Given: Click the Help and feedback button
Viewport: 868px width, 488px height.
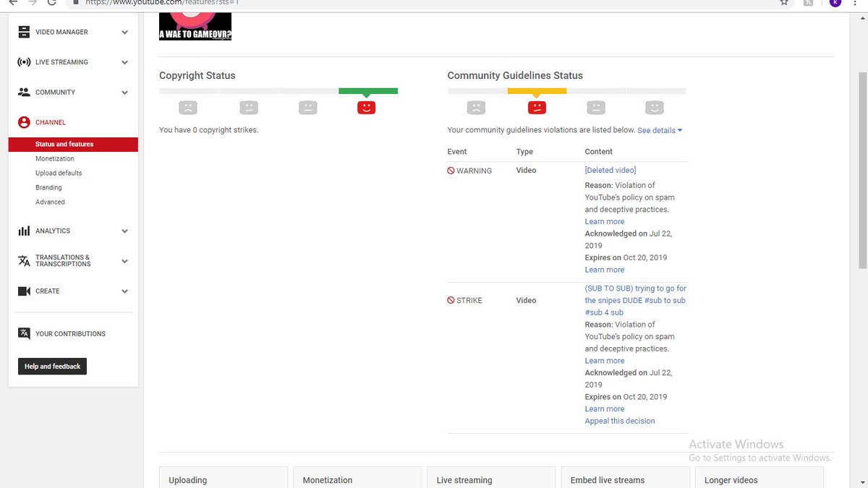Looking at the screenshot, I should coord(52,367).
